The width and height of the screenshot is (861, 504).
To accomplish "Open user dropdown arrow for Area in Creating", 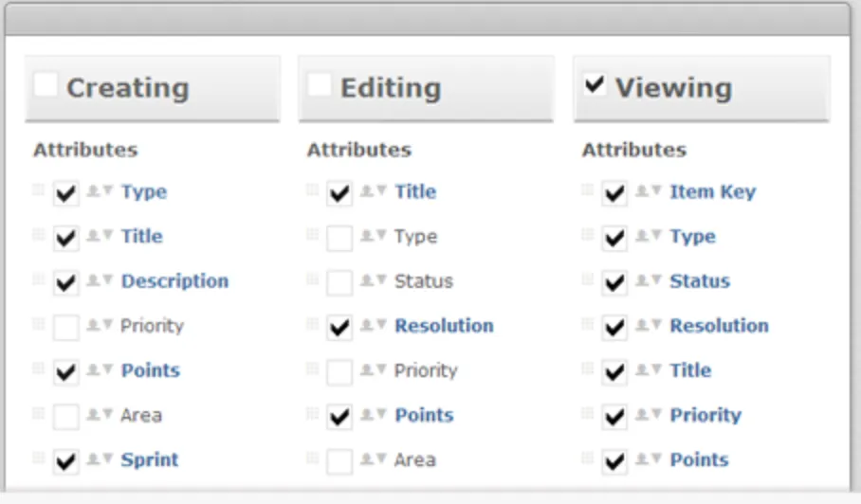I will pos(107,415).
